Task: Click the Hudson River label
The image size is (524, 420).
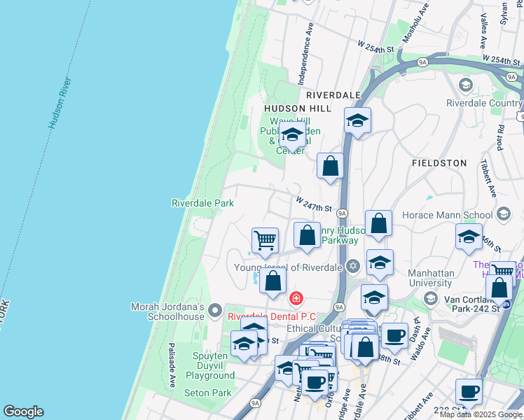Action: point(60,103)
